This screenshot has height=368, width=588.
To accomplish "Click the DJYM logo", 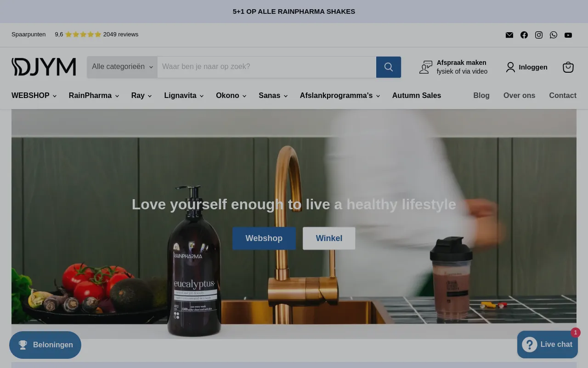I will [x=44, y=67].
